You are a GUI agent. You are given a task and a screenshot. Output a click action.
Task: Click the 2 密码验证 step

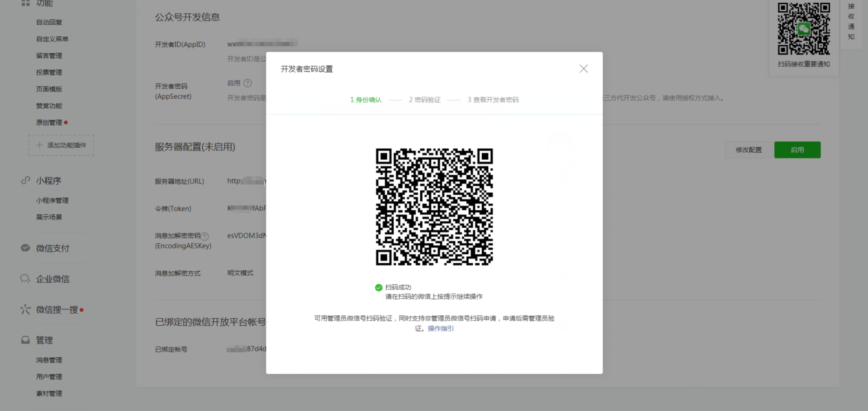click(x=424, y=100)
